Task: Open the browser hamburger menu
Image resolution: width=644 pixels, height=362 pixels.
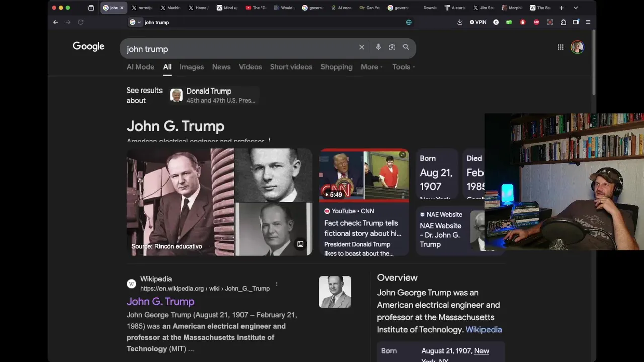Action: (588, 22)
